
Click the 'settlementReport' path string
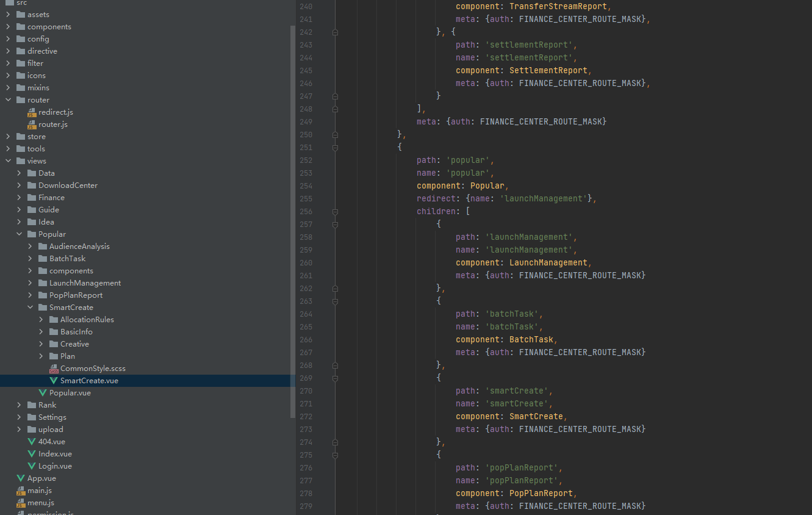click(x=529, y=45)
